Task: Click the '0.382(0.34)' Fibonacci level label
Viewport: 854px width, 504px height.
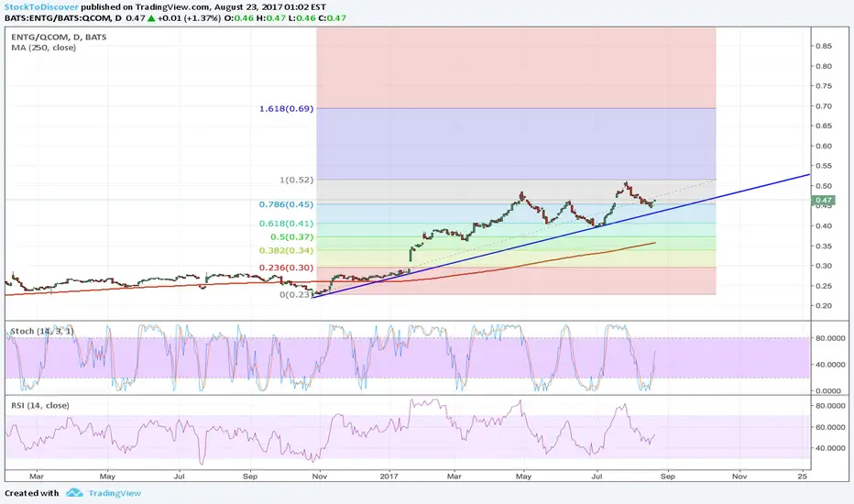Action: click(287, 251)
